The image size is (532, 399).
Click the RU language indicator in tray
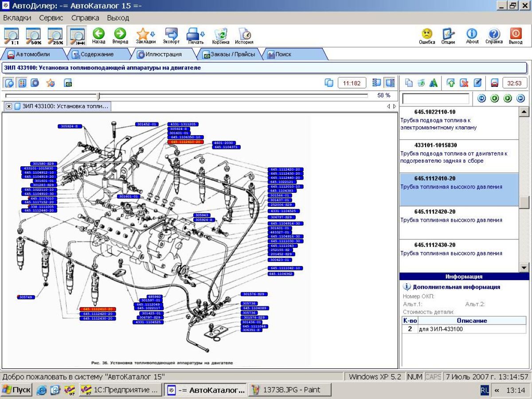point(485,390)
